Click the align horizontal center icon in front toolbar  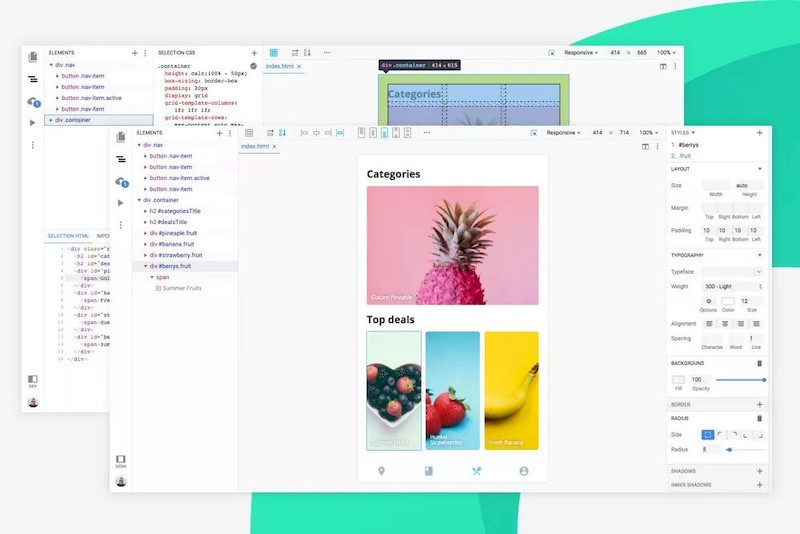[316, 133]
